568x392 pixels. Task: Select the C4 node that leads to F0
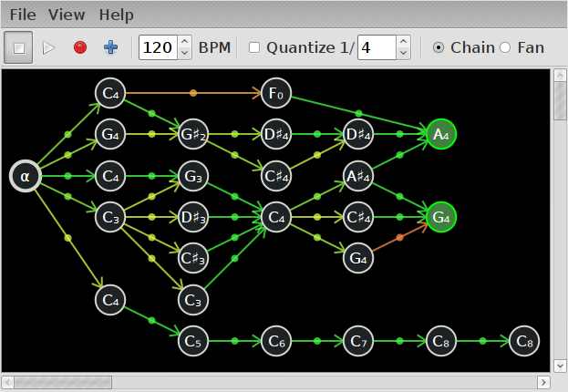tap(110, 93)
